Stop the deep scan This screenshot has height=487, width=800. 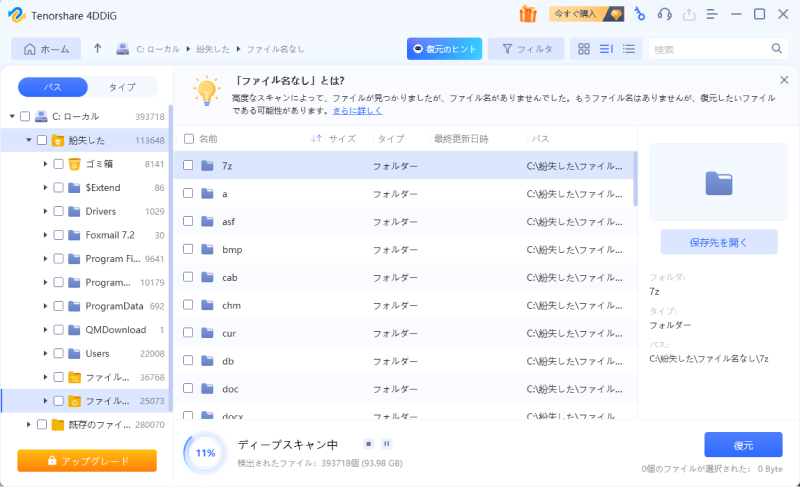coord(368,444)
